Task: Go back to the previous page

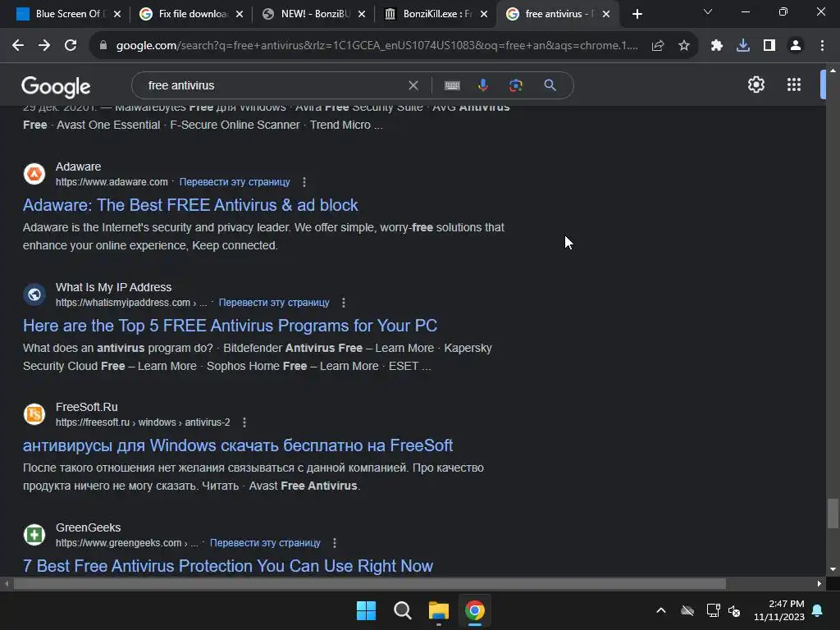Action: [18, 46]
